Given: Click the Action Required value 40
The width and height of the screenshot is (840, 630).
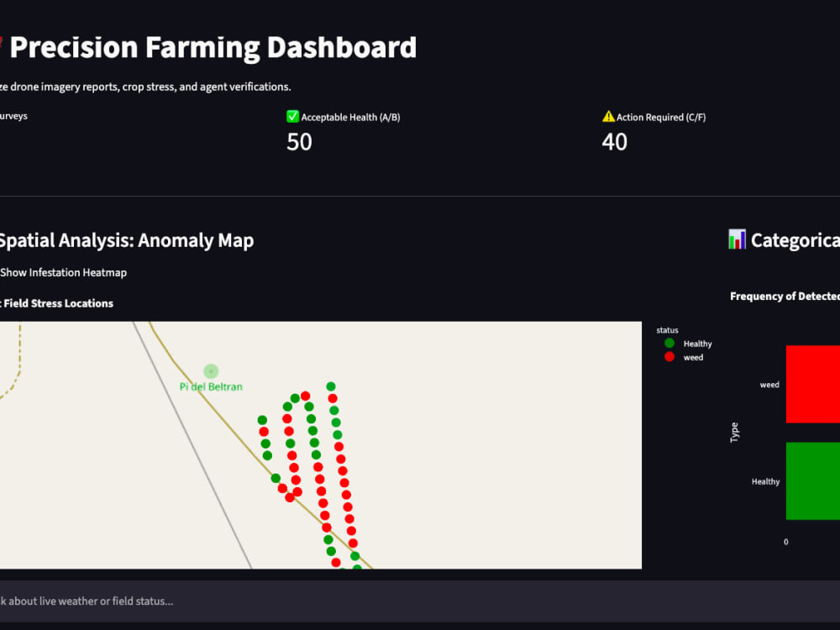Looking at the screenshot, I should 615,142.
